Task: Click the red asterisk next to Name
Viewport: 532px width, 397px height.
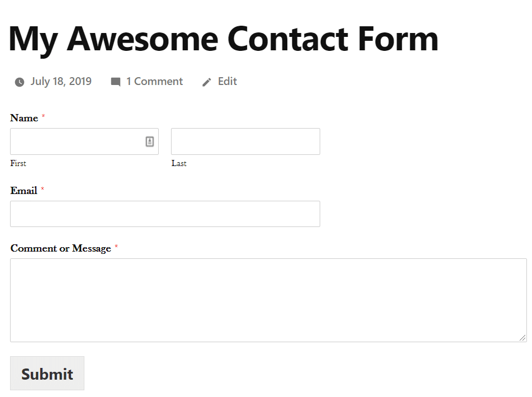Action: [x=44, y=116]
